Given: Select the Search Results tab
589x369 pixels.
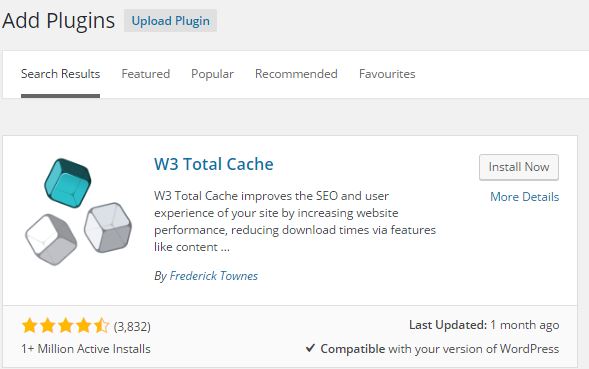Looking at the screenshot, I should click(60, 74).
